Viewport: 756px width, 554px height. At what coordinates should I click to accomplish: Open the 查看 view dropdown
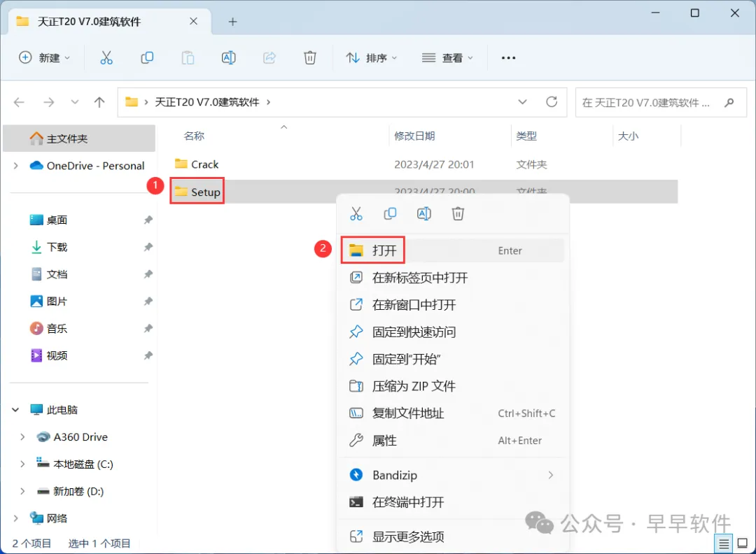[447, 58]
